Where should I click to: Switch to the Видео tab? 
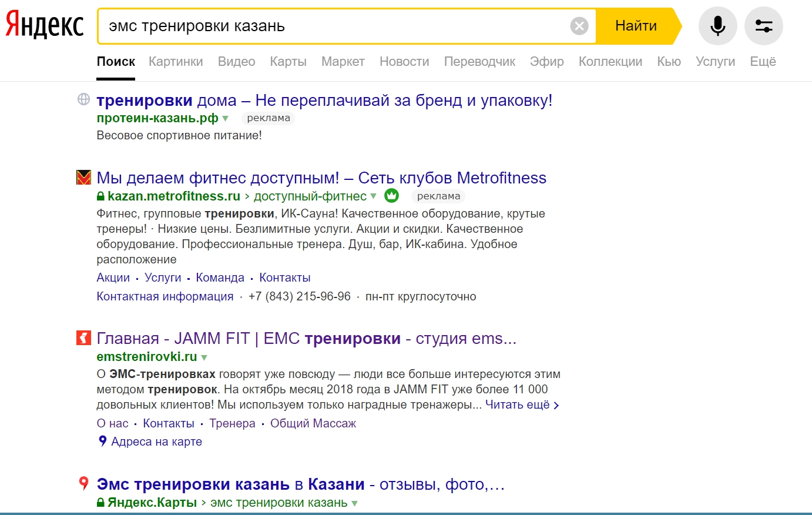pyautogui.click(x=236, y=62)
